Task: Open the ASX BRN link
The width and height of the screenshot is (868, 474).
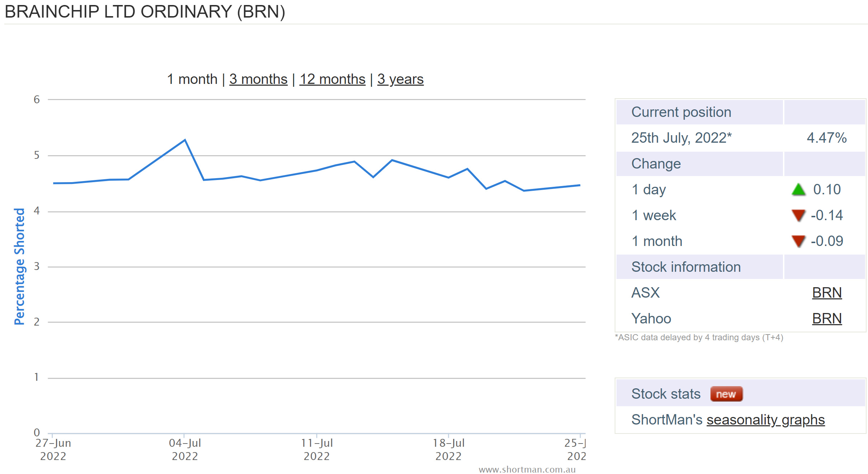Action: (826, 293)
